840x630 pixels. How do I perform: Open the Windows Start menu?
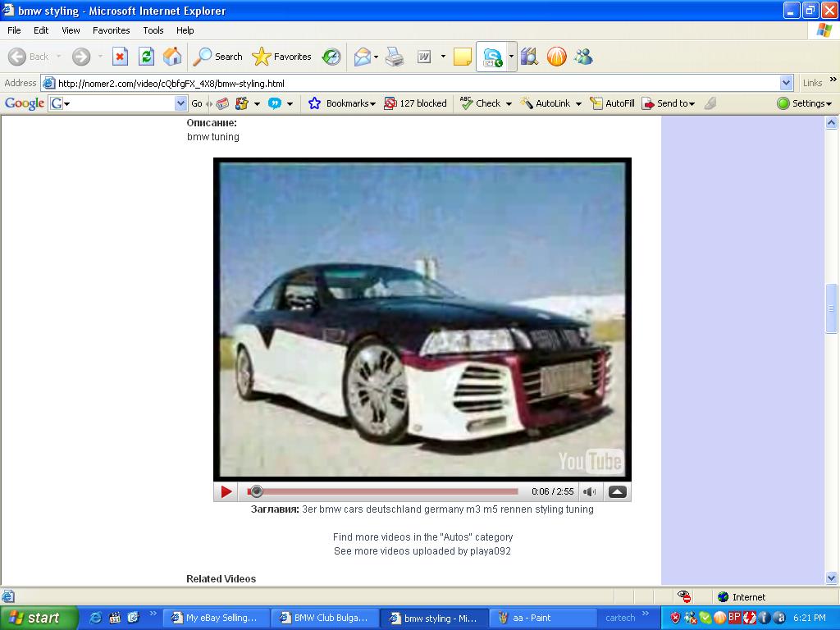tap(39, 618)
